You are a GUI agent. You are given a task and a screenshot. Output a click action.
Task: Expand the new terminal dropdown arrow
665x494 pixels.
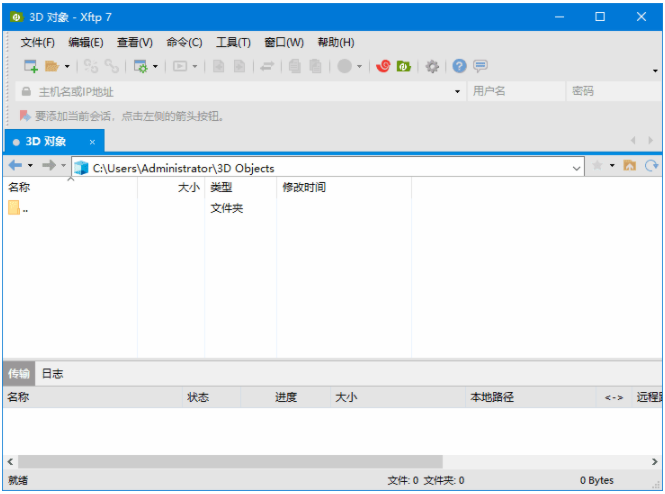(195, 67)
